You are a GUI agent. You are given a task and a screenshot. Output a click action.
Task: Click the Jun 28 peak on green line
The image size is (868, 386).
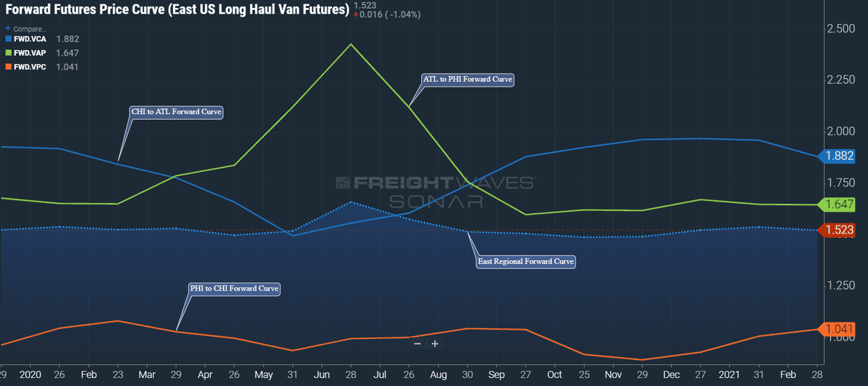(351, 44)
